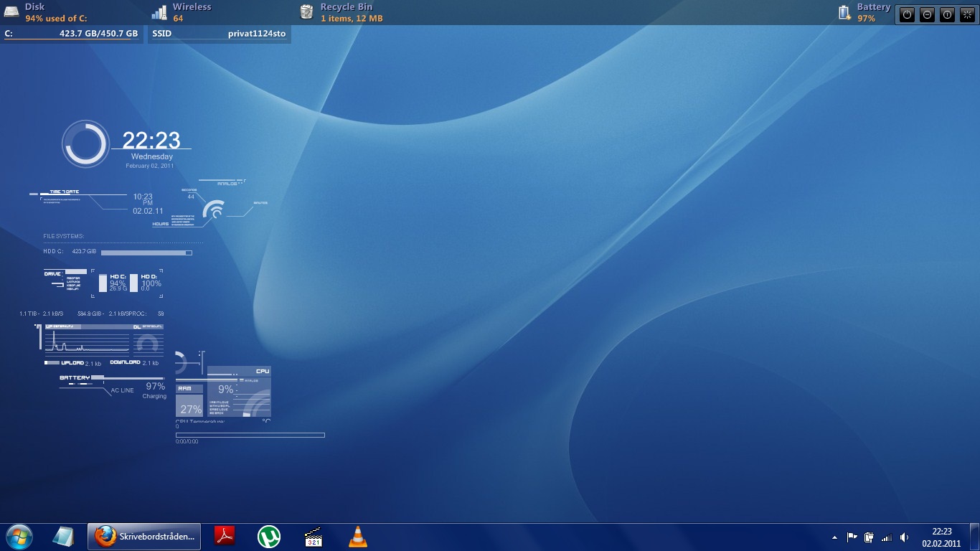
Task: Switch to the Firefox Skrivebordstråden window
Action: 143,537
